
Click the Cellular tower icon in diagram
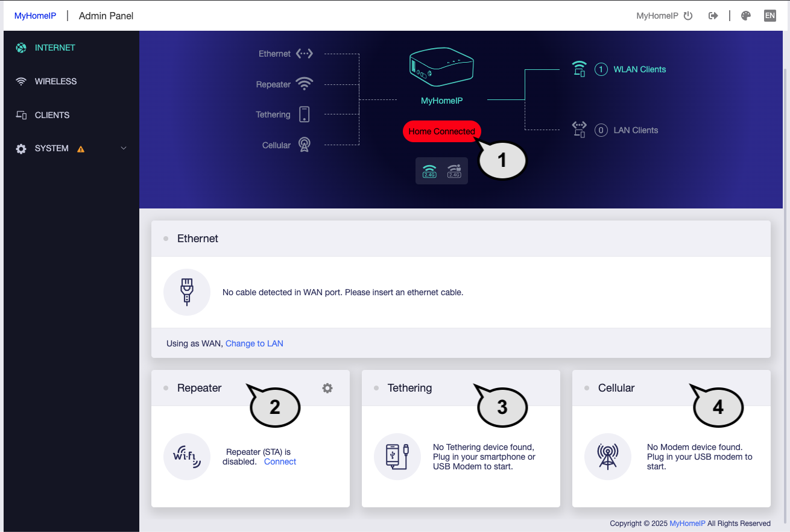(305, 145)
